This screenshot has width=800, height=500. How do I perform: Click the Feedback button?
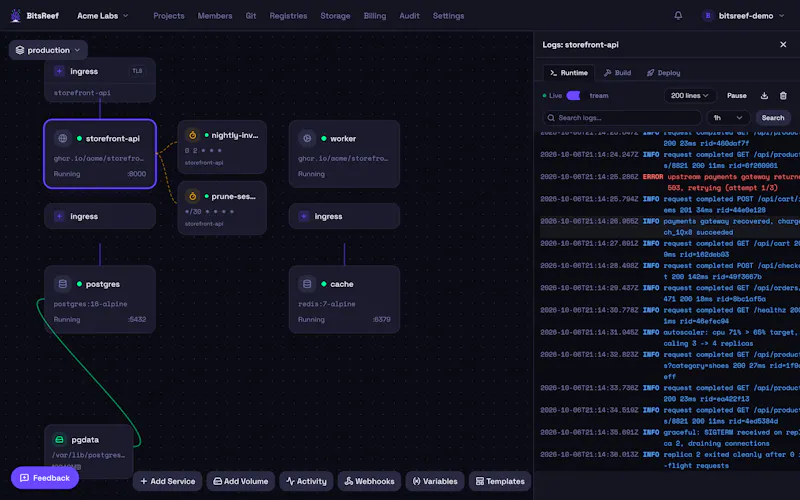(45, 478)
